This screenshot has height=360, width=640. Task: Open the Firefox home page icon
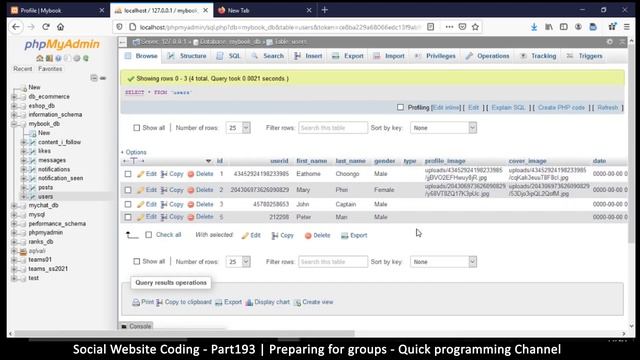point(60,27)
